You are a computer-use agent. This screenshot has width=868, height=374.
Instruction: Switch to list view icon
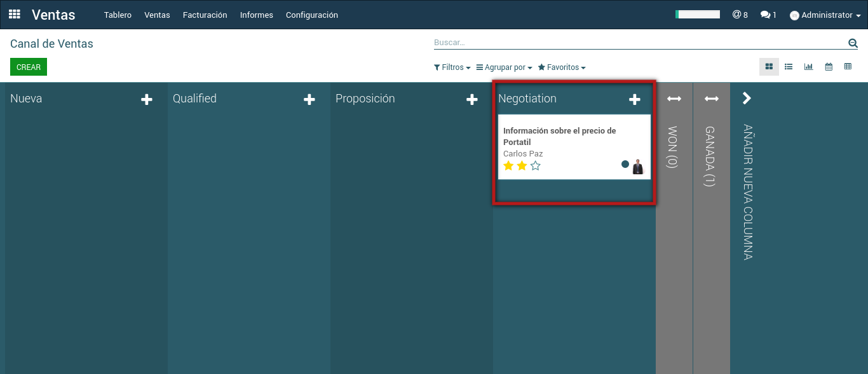[x=789, y=67]
